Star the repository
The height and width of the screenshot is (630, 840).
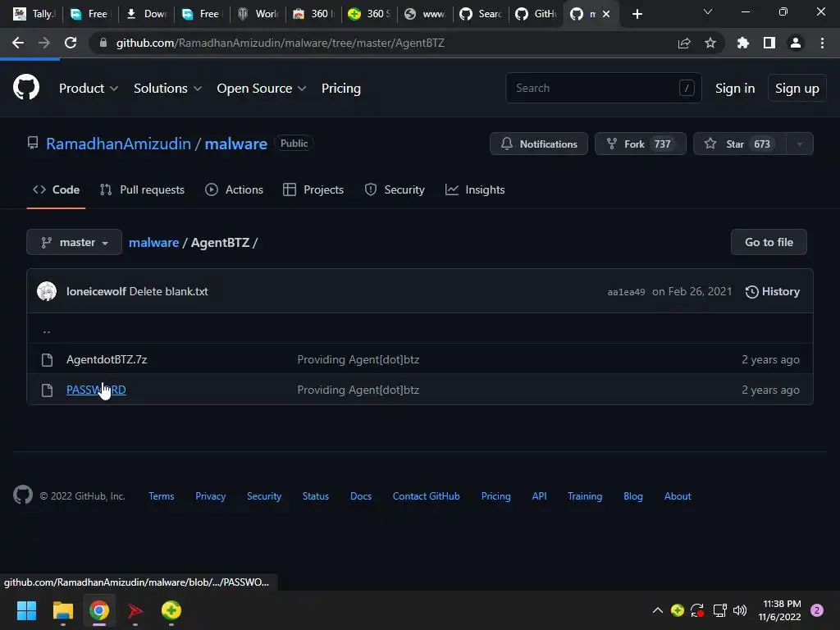coord(740,144)
